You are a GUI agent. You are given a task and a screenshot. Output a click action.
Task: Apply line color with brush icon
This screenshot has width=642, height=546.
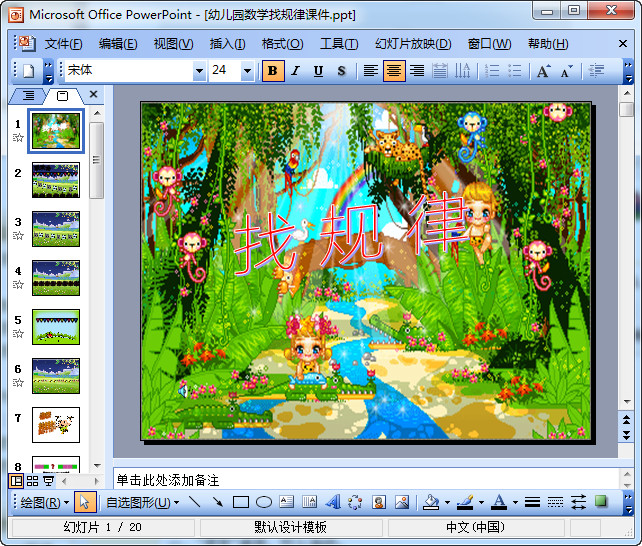pos(465,502)
